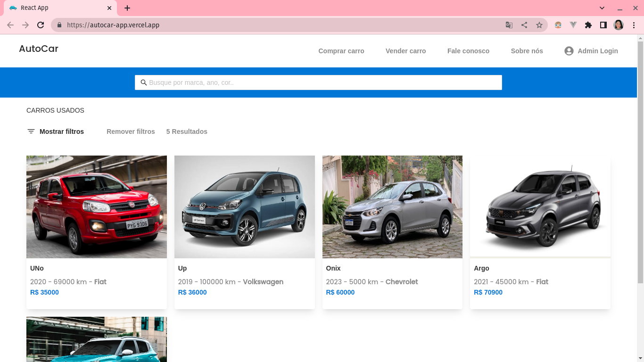Click the price R$ 36000

192,292
